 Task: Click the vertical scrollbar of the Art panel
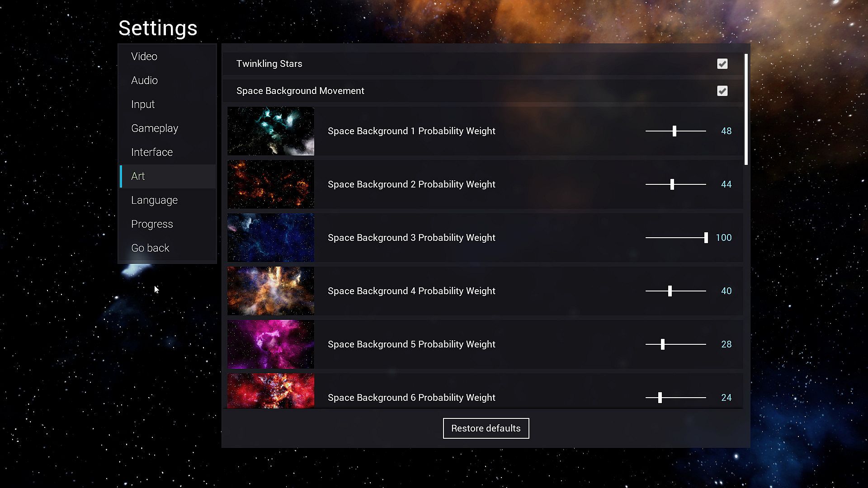[x=746, y=109]
